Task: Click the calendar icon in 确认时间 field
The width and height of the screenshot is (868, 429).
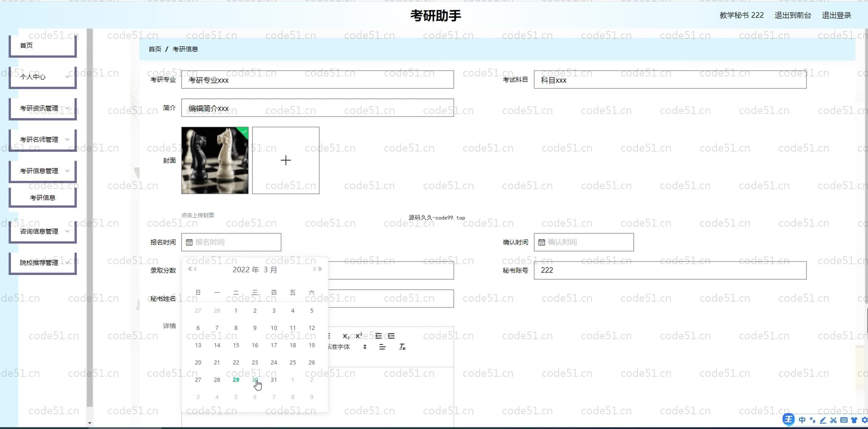Action: tap(542, 242)
